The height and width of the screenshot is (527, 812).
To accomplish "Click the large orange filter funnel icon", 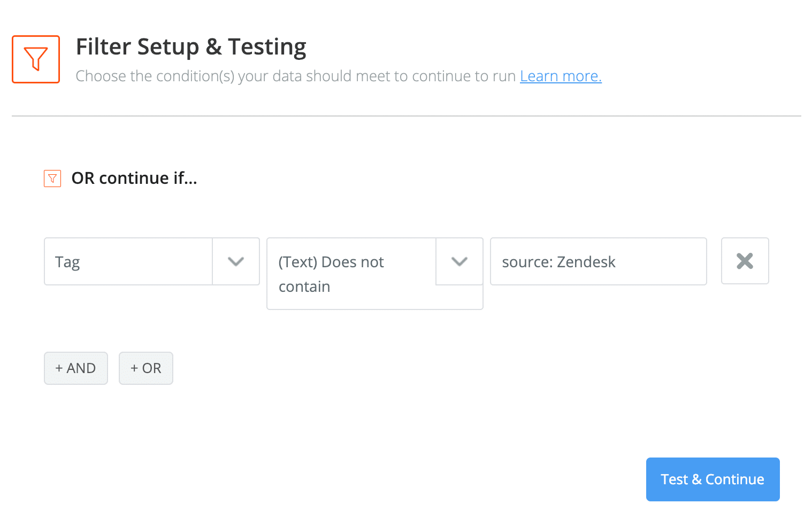I will click(36, 59).
